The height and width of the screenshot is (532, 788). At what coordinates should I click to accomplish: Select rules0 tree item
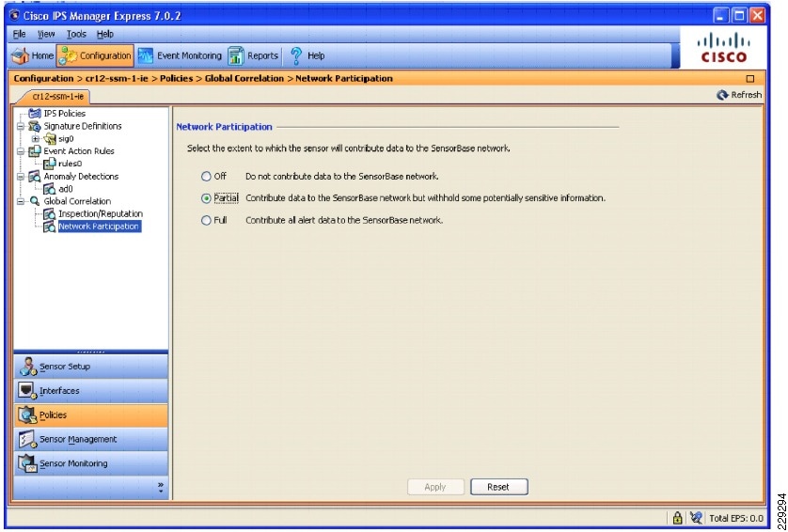pos(70,164)
